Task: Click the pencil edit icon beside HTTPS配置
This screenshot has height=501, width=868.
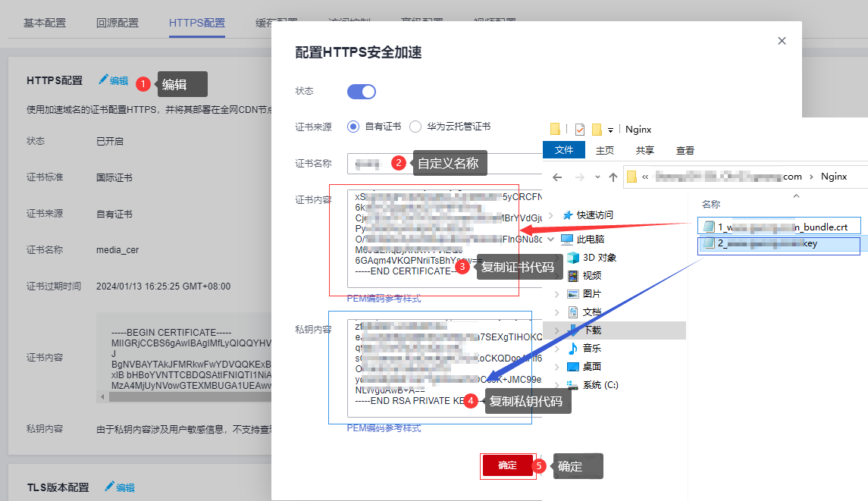Action: 104,80
